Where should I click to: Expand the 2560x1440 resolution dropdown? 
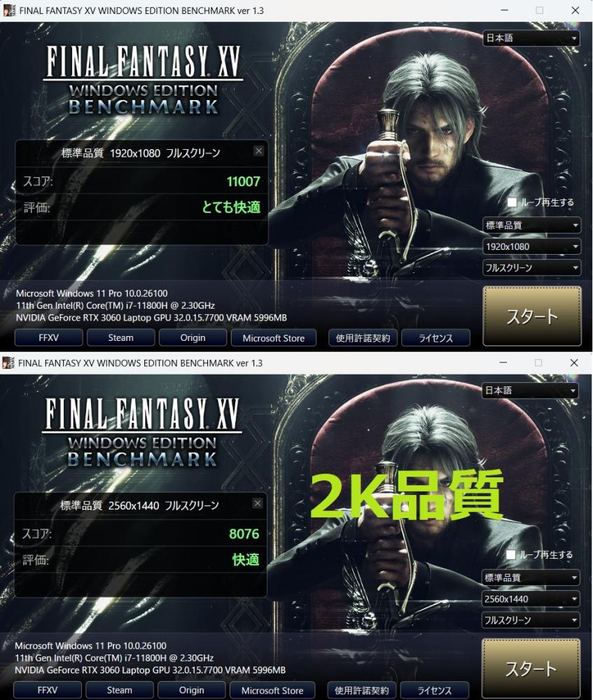click(530, 599)
